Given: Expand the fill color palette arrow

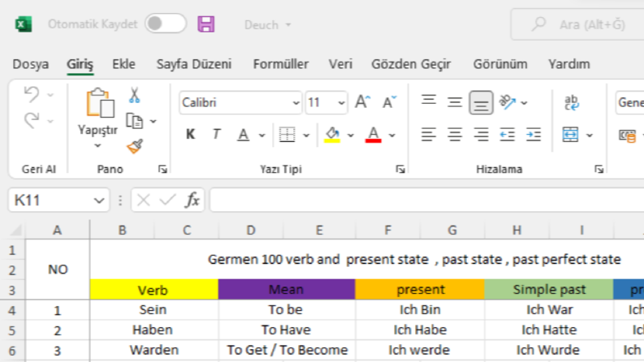Looking at the screenshot, I should (350, 135).
